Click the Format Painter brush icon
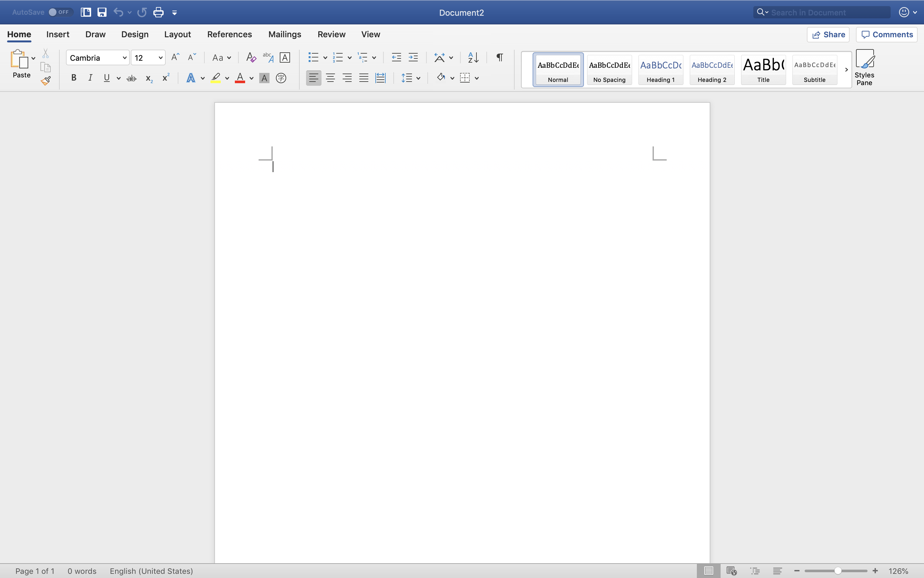924x578 pixels. [46, 81]
